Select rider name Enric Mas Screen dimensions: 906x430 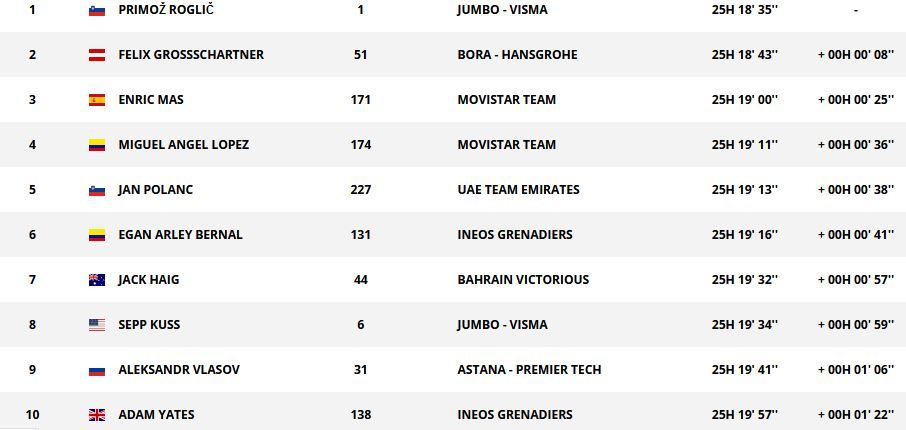tap(151, 100)
